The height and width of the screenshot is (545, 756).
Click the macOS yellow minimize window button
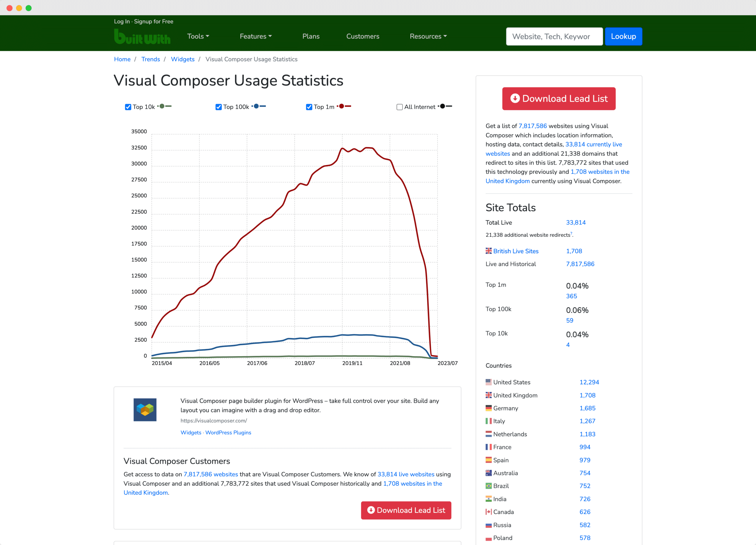click(x=19, y=8)
